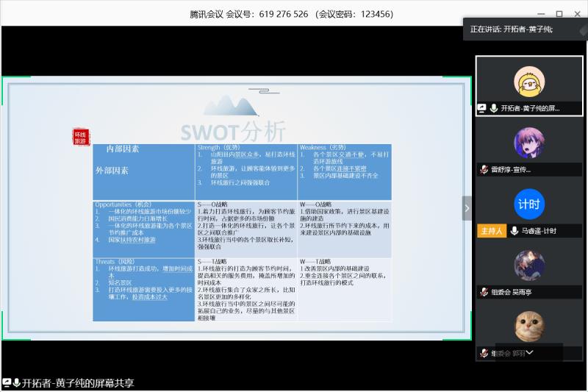This screenshot has width=588, height=392.
Task: Click the yellow duck avatar of 黄子纯
Action: click(x=529, y=82)
